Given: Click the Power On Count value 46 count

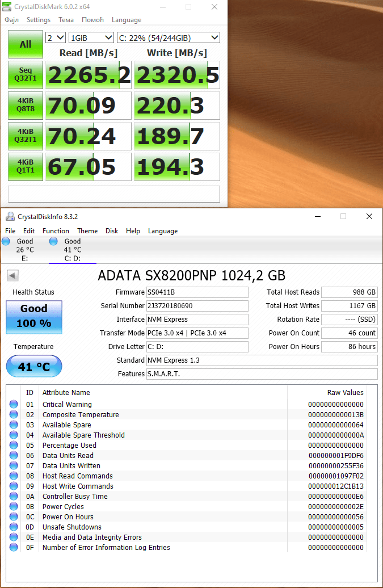Looking at the screenshot, I should click(350, 333).
